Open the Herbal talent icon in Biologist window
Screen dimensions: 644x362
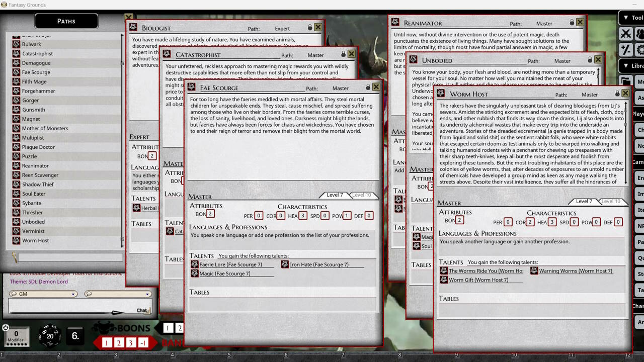click(x=136, y=208)
